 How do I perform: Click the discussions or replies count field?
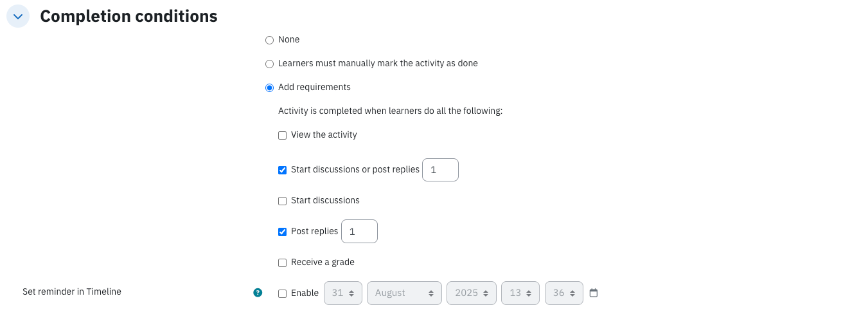click(440, 170)
